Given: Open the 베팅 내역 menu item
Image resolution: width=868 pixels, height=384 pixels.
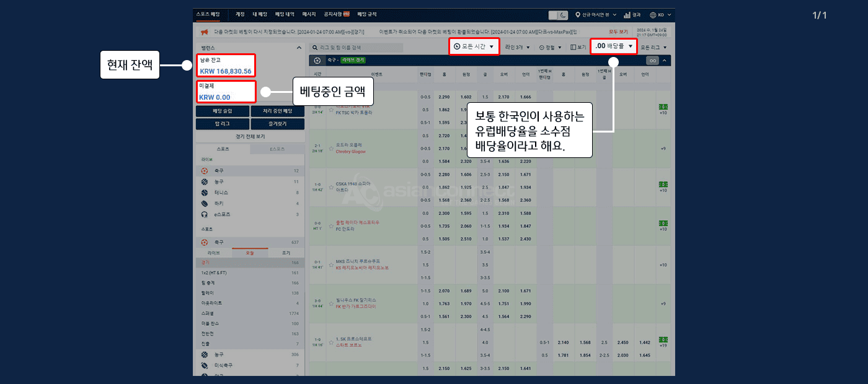Looking at the screenshot, I should (285, 14).
